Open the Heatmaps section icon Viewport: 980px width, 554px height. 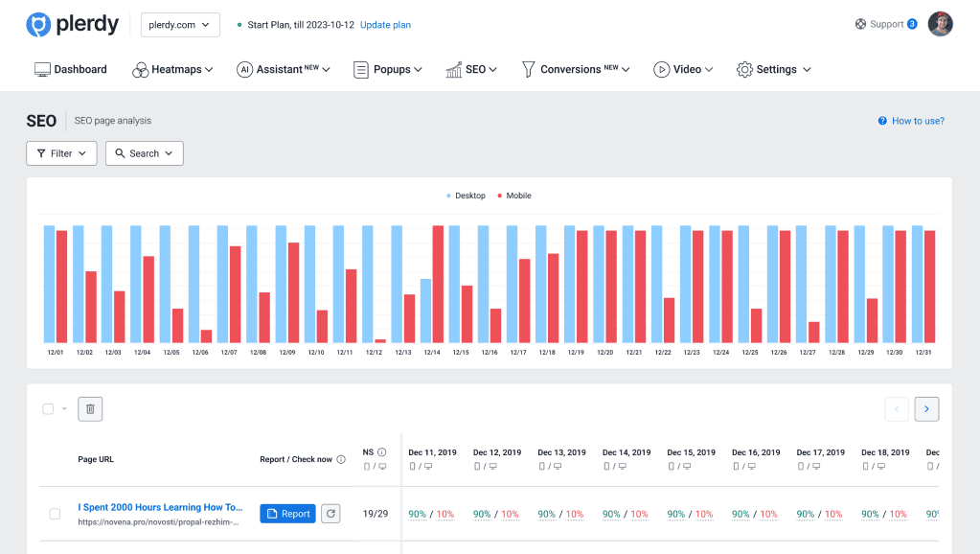(140, 69)
